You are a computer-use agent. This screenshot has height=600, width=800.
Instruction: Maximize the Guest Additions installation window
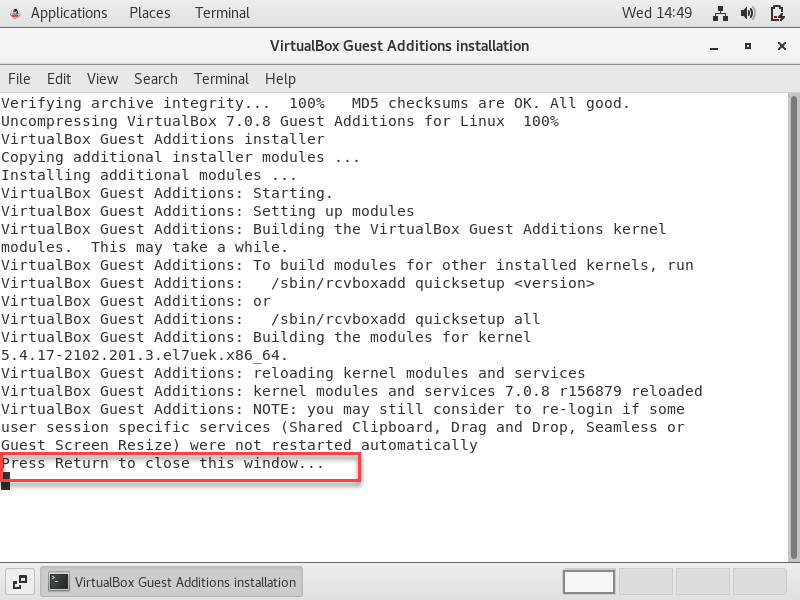[747, 46]
